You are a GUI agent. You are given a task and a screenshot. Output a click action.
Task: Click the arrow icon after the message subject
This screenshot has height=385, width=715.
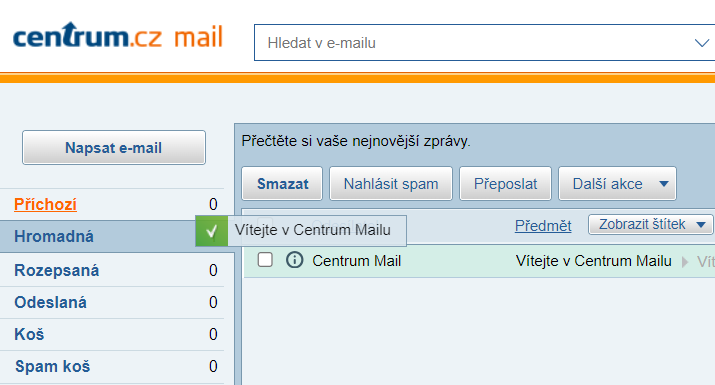tap(684, 262)
